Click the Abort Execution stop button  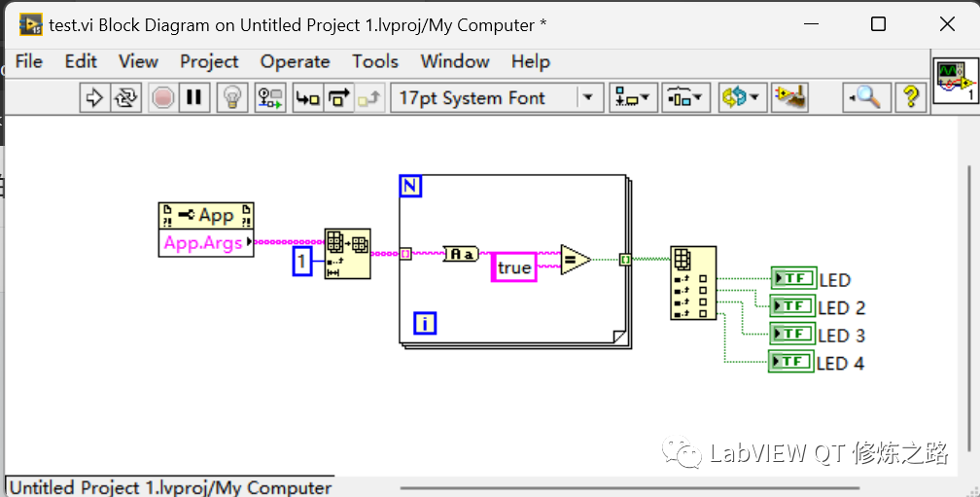pyautogui.click(x=163, y=97)
